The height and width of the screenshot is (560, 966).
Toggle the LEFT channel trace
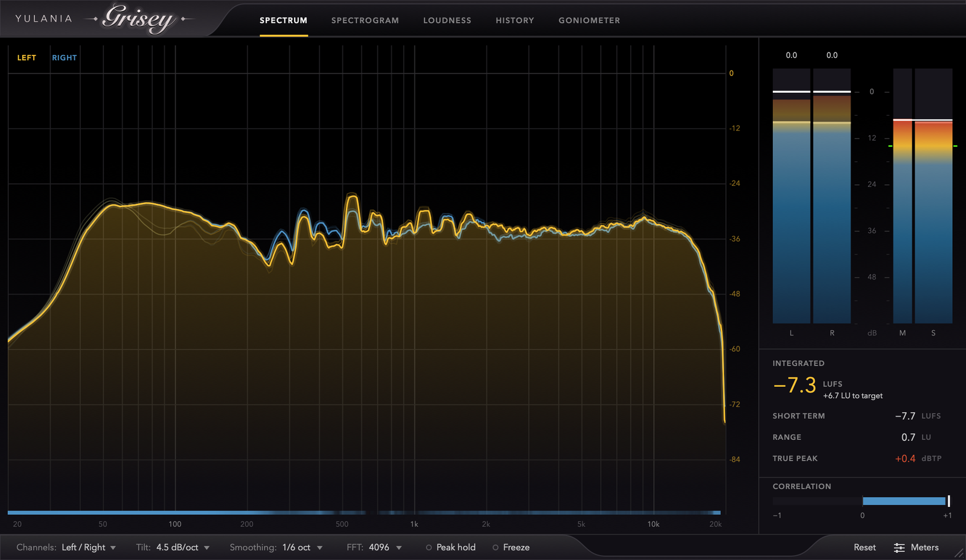tap(27, 58)
